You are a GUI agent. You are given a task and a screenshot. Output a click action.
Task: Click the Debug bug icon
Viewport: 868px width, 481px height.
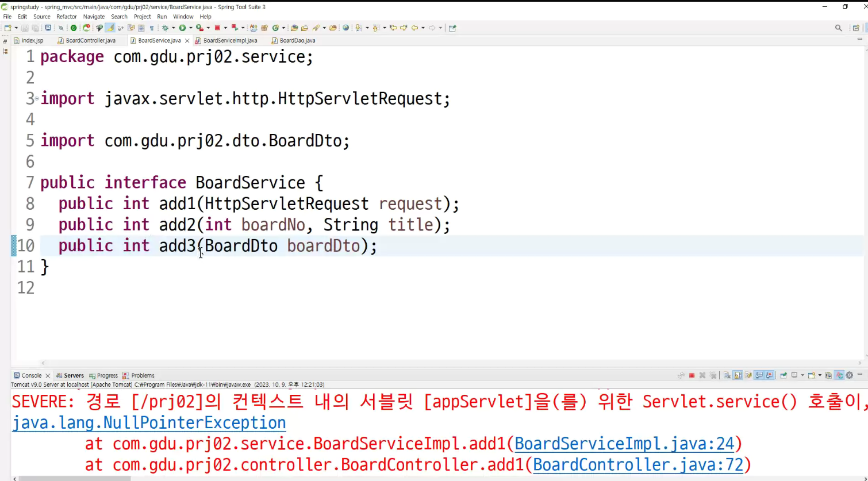coord(166,28)
